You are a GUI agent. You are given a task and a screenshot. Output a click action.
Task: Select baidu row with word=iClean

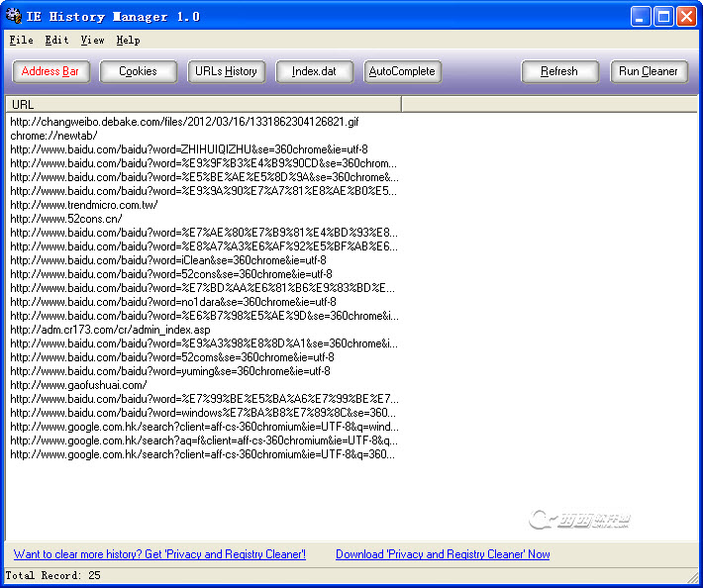[x=168, y=260]
